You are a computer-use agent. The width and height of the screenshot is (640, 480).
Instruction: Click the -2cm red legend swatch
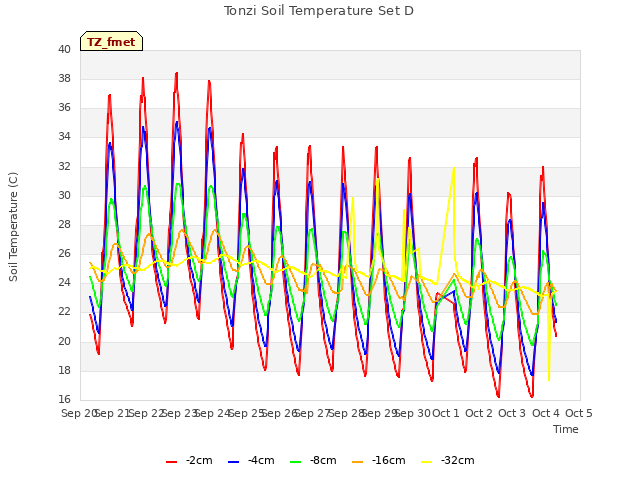(171, 462)
